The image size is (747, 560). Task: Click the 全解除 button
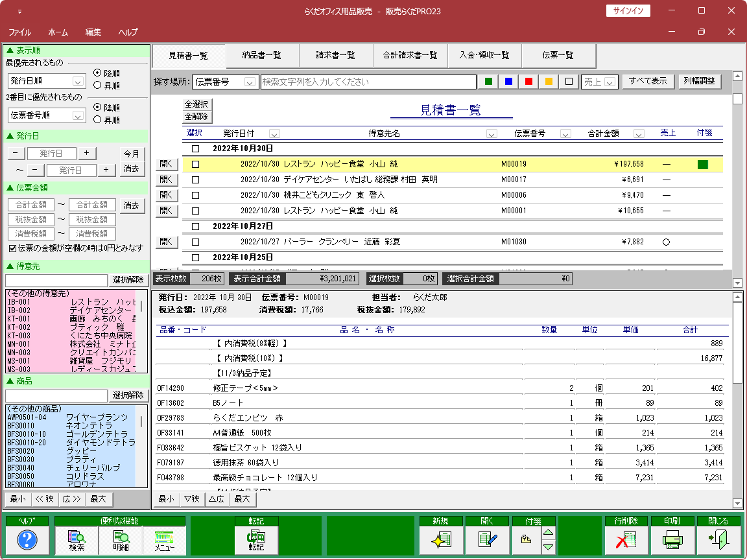(196, 117)
